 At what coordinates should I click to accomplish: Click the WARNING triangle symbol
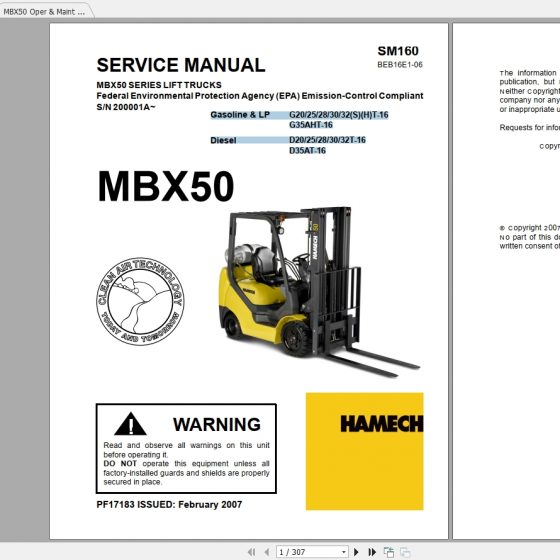pos(130,424)
